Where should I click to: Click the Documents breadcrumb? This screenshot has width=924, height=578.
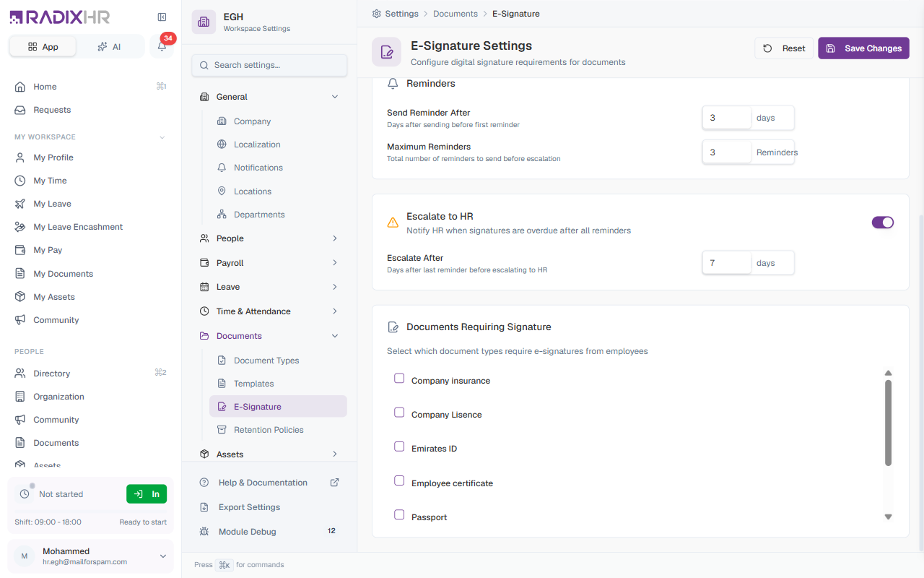(x=456, y=14)
